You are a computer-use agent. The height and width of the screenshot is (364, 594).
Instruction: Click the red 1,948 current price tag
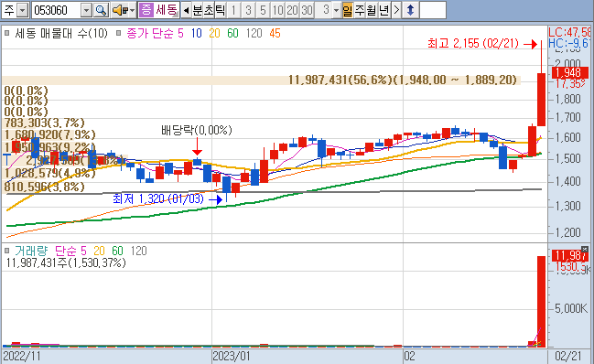click(570, 72)
